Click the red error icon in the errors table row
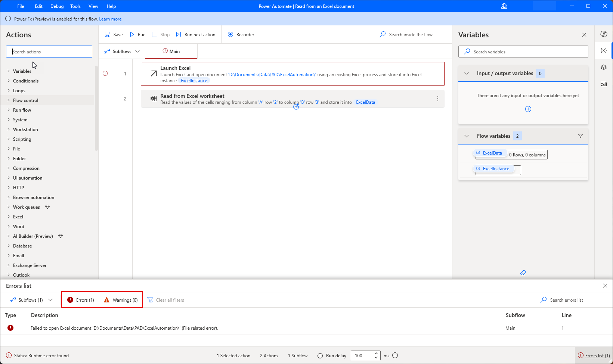Screen dimensions: 613x364 (10, 328)
